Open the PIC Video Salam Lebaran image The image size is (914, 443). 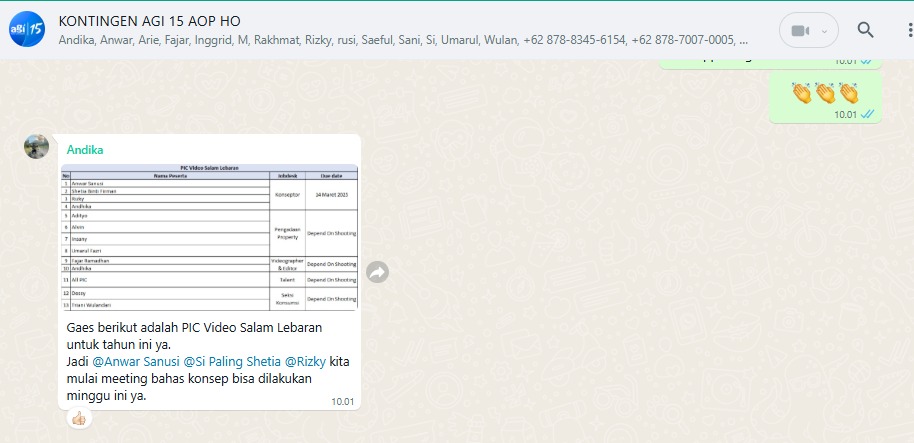click(209, 237)
